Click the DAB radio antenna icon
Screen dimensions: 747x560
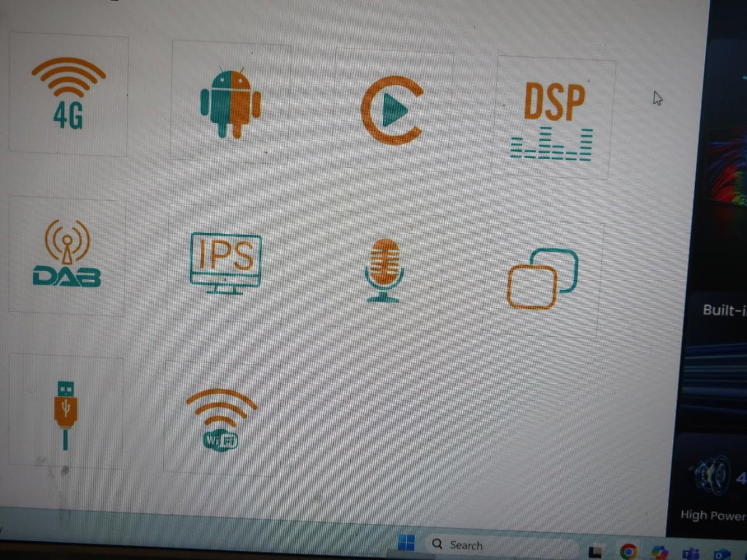(x=67, y=253)
